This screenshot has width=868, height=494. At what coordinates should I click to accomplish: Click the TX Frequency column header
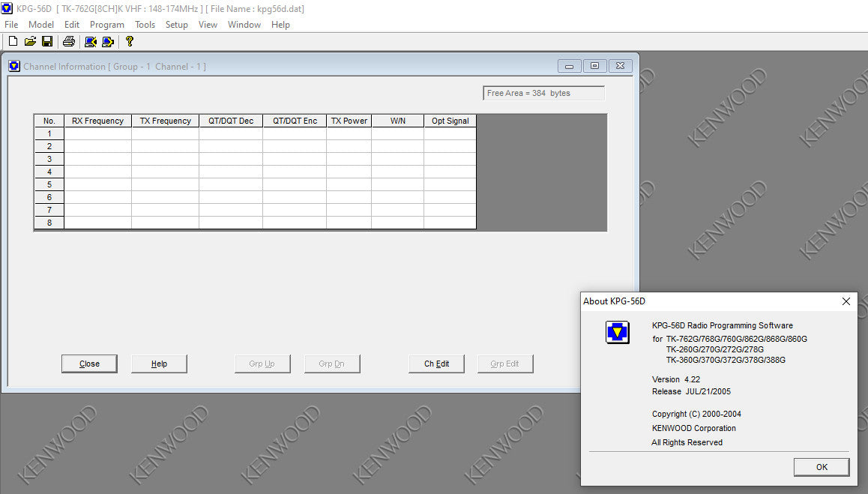pos(165,121)
